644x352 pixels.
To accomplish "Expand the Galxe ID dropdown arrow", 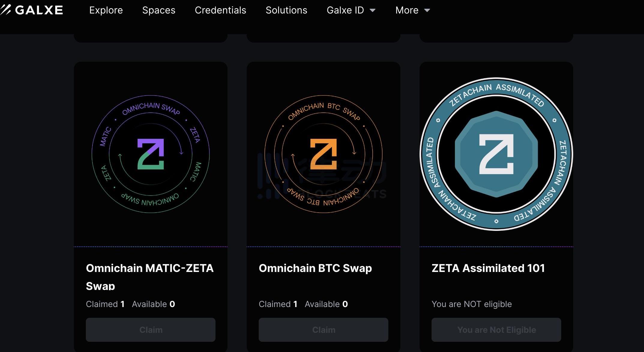I will tap(373, 10).
